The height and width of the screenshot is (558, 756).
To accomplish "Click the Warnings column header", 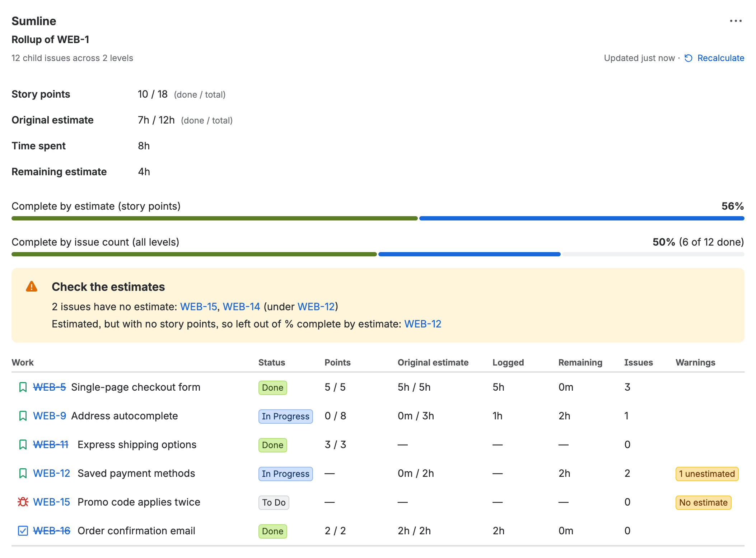I will click(695, 362).
